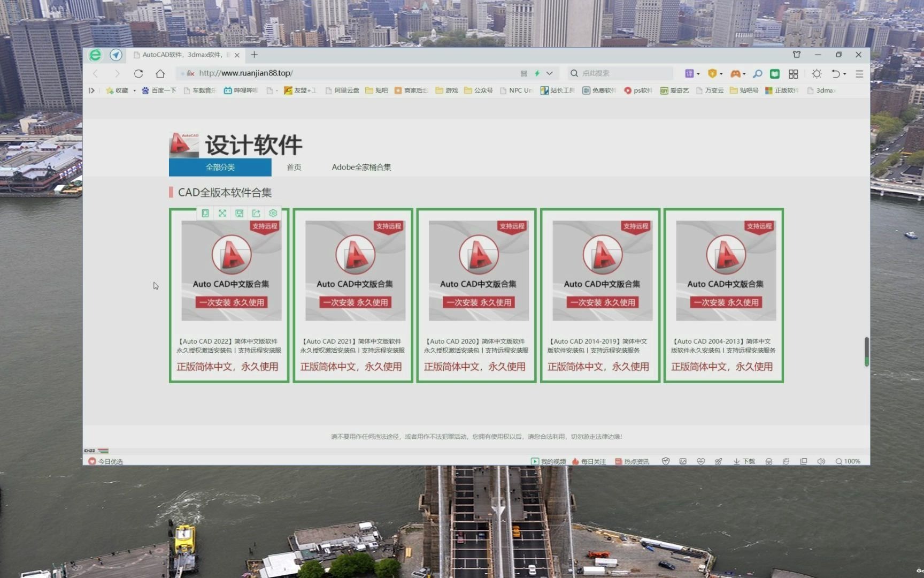The image size is (924, 578).
Task: Select the 全部分类 navigation tab
Action: [220, 167]
